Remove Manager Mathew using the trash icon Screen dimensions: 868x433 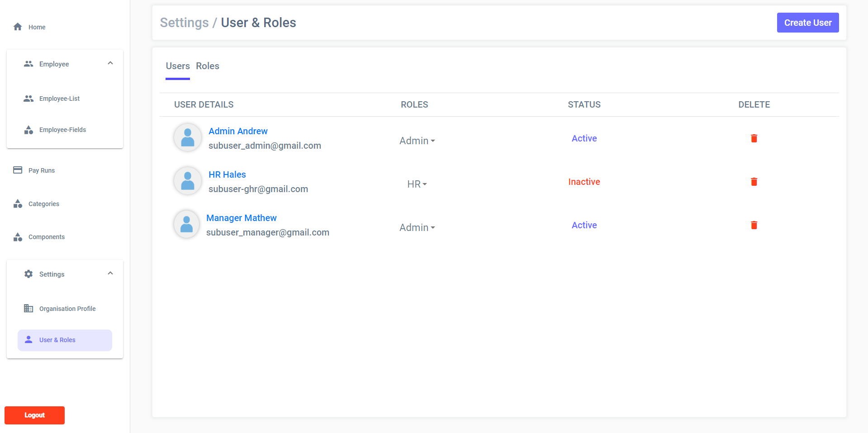click(754, 225)
